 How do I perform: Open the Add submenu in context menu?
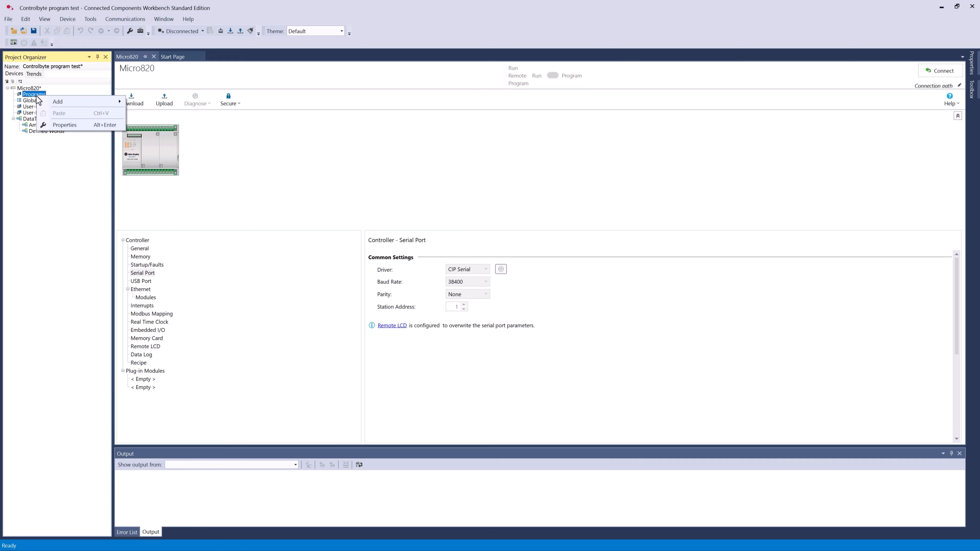[x=82, y=101]
